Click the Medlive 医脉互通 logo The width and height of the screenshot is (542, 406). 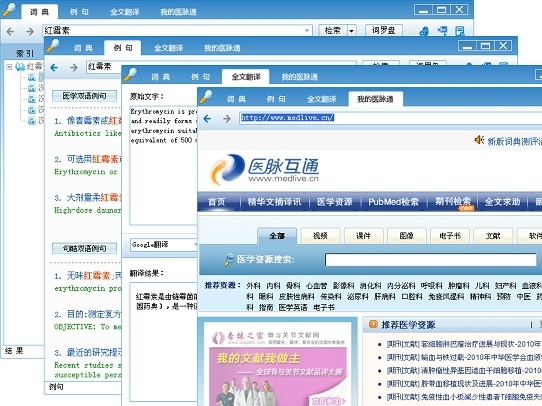click(x=265, y=169)
